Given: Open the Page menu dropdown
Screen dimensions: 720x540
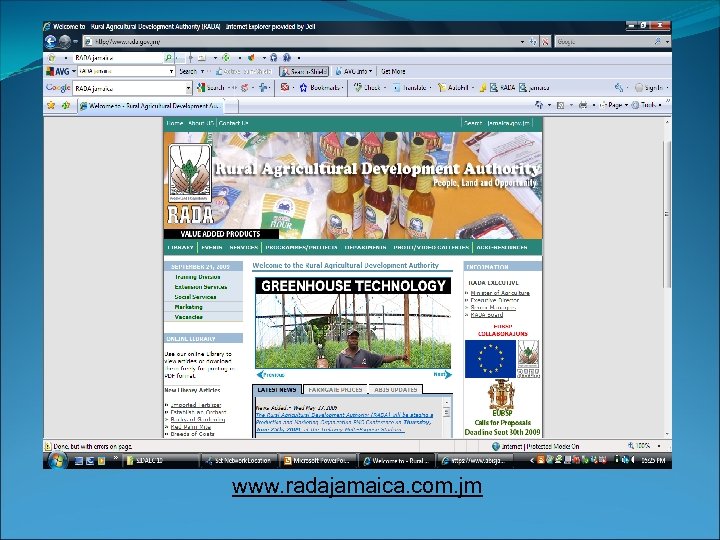Looking at the screenshot, I should (614, 105).
